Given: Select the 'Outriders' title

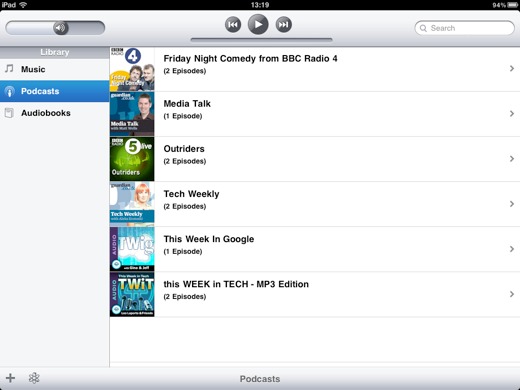Looking at the screenshot, I should coord(184,149).
